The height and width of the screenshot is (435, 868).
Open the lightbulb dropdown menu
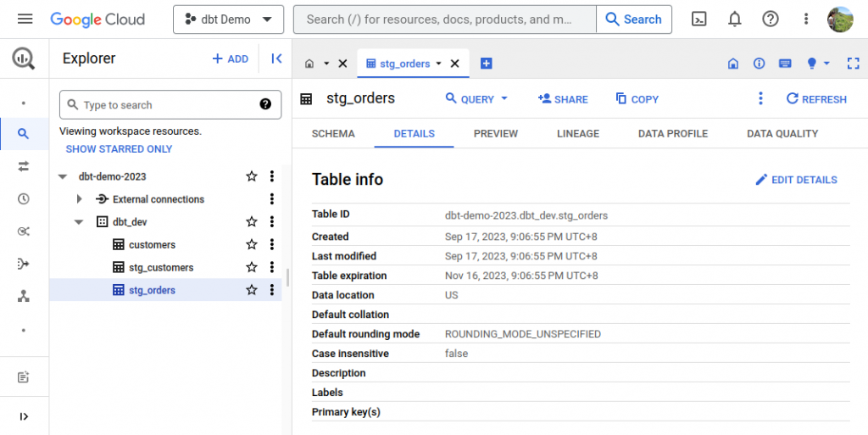[819, 64]
